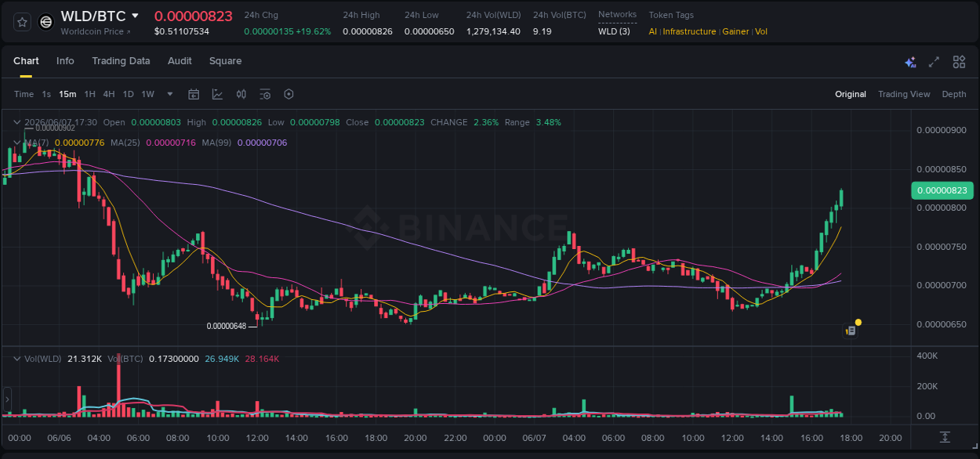This screenshot has height=459, width=980.
Task: Click the 24h change +19.62% value
Action: [314, 31]
